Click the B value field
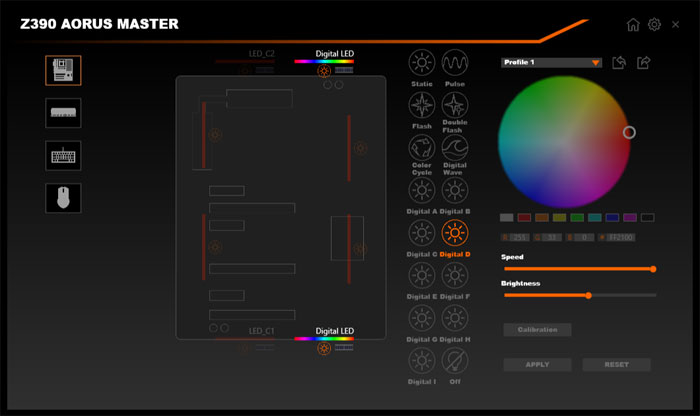 click(x=584, y=237)
